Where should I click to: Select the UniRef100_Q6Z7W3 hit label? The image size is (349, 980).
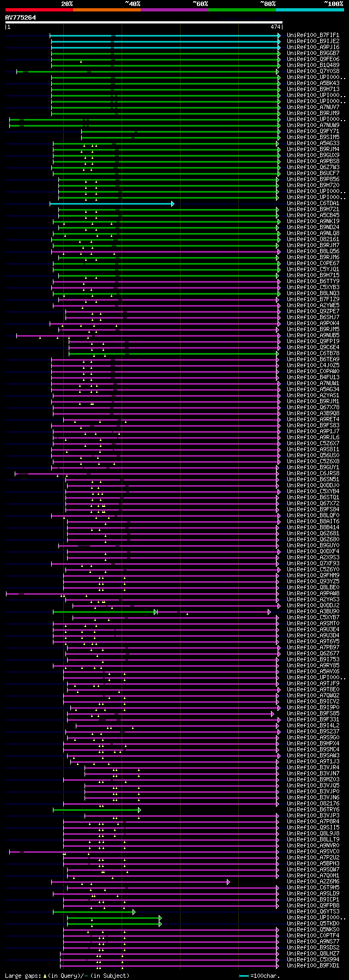pos(313,168)
